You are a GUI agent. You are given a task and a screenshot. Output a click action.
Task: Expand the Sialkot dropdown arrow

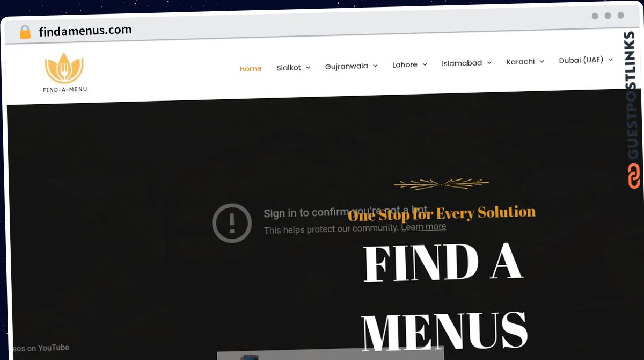[x=308, y=68]
